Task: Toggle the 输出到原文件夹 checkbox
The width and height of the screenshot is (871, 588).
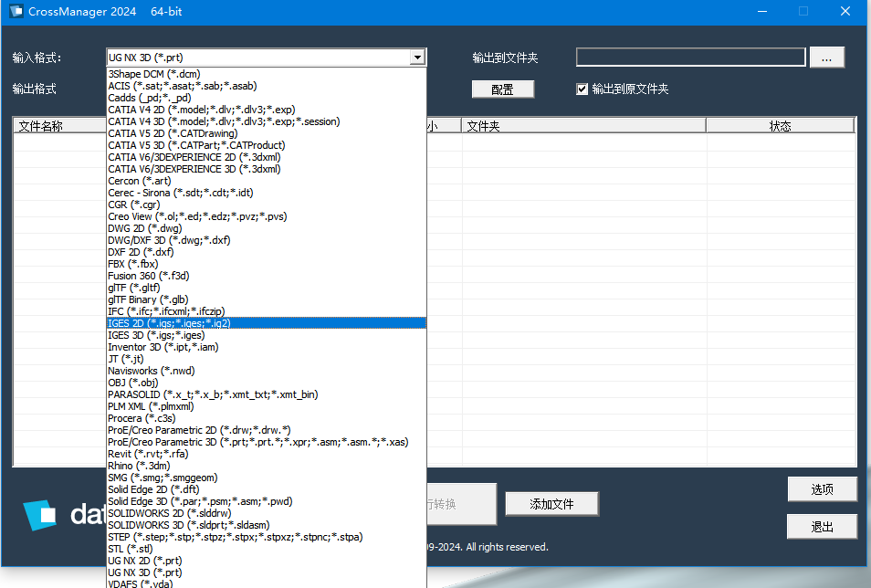Action: [x=582, y=89]
